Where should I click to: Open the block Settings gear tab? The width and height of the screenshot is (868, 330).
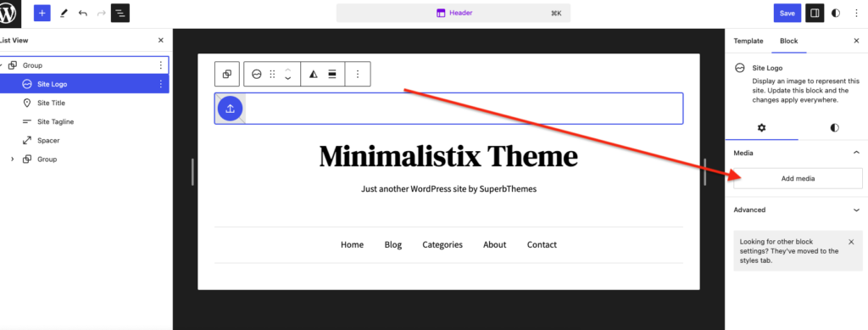pyautogui.click(x=762, y=128)
